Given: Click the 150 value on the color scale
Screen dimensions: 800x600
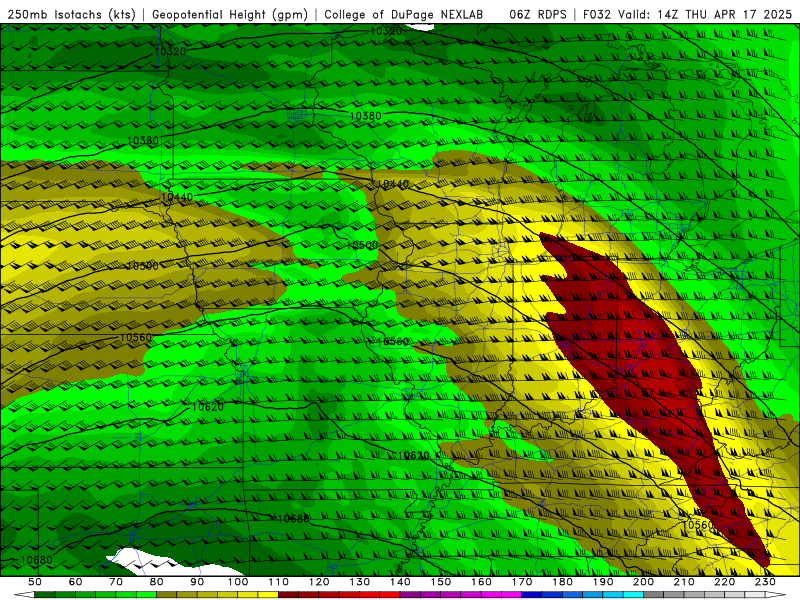Looking at the screenshot, I should tap(441, 582).
